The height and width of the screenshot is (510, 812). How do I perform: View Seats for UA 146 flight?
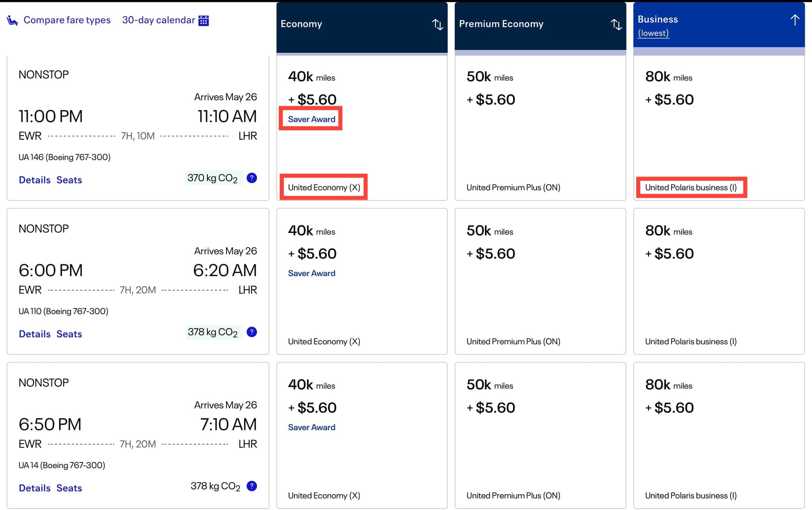coord(69,180)
